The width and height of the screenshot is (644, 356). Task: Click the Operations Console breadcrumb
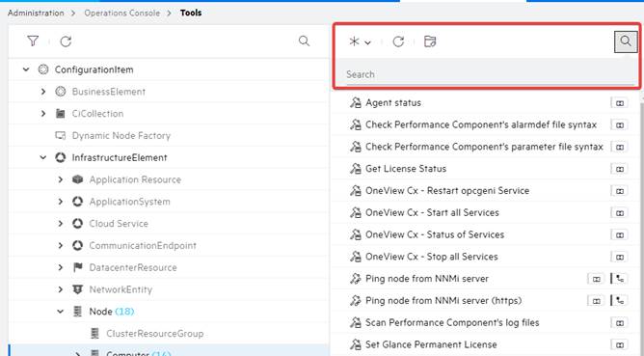click(x=122, y=13)
